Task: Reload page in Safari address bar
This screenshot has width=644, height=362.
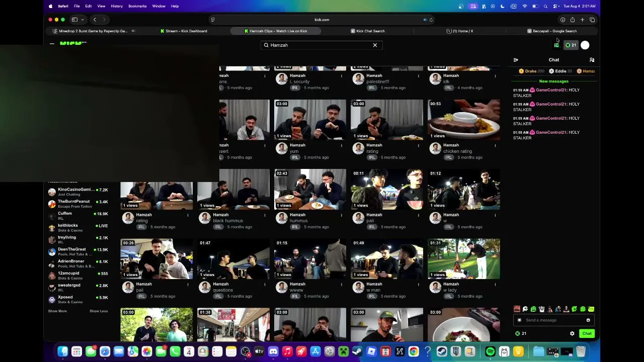Action: 431,20
